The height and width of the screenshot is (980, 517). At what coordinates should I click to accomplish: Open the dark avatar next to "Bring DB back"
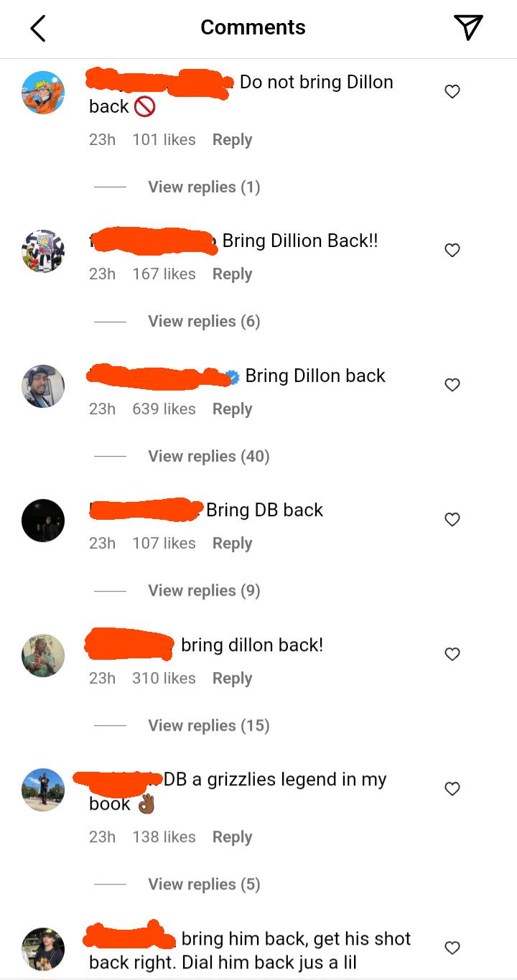tap(43, 521)
